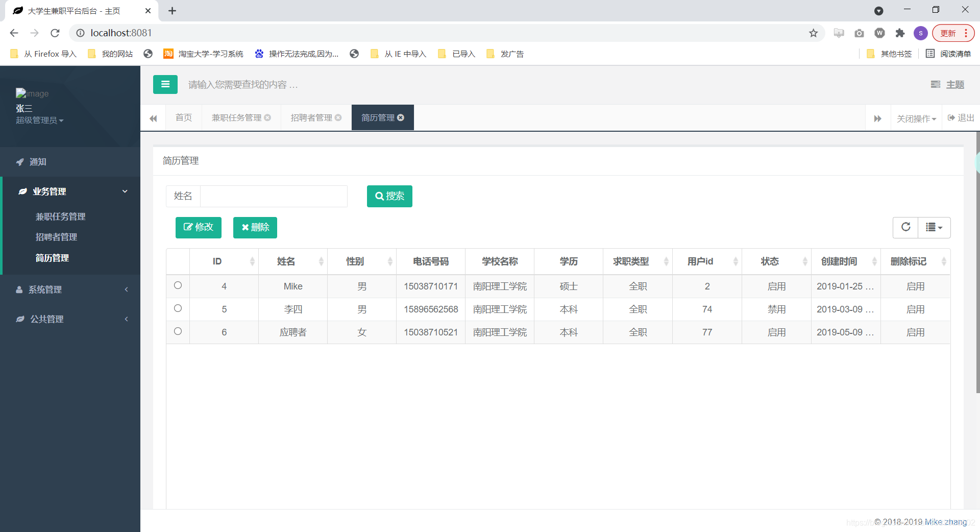Open 简历管理 in the sidebar
Image resolution: width=980 pixels, height=532 pixels.
pyautogui.click(x=52, y=258)
